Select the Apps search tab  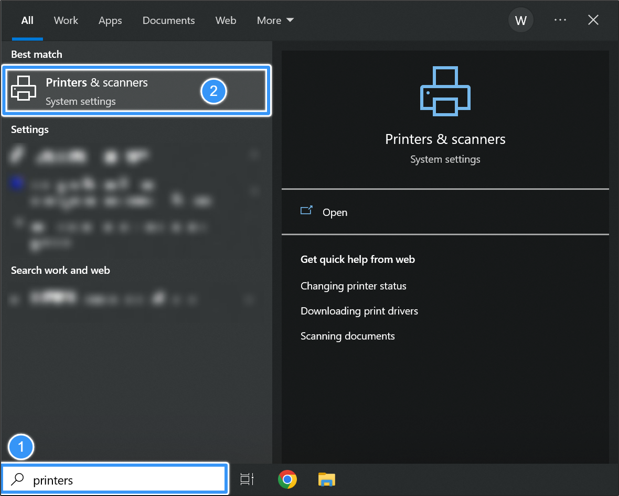click(x=110, y=20)
